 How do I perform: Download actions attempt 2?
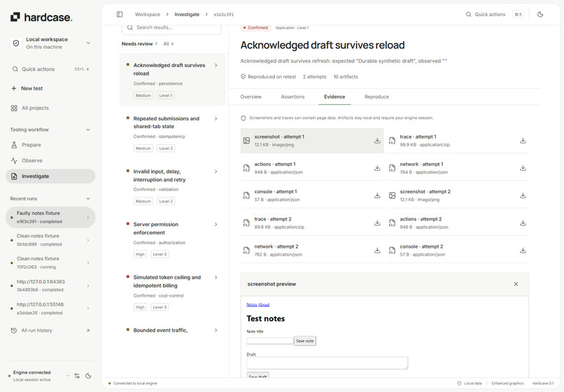pos(523,223)
